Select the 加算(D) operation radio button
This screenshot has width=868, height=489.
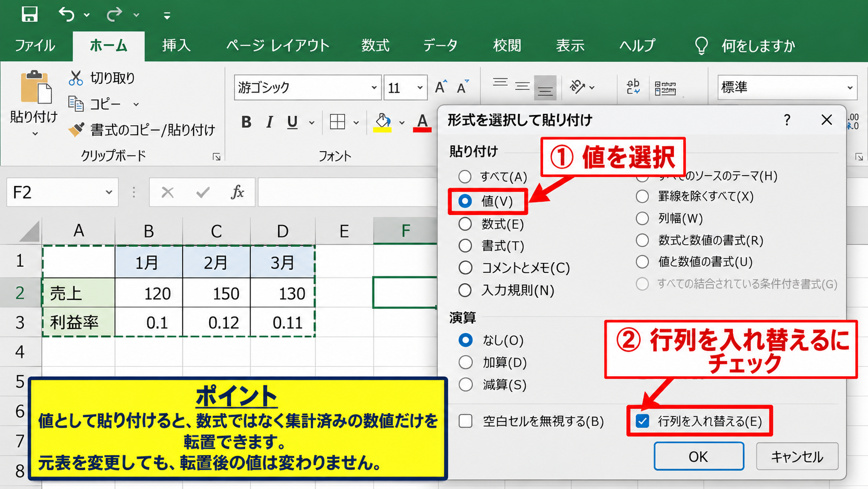coord(466,362)
